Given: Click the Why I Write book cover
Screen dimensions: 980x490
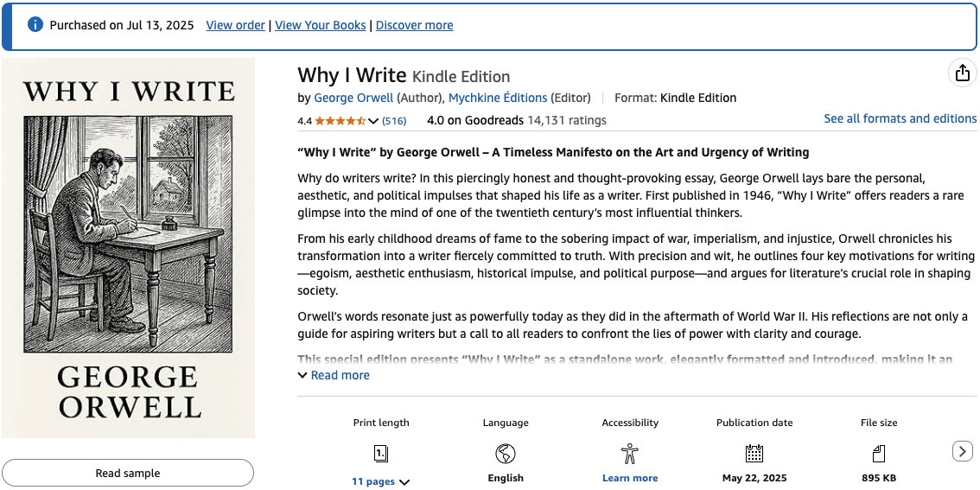Looking at the screenshot, I should pyautogui.click(x=129, y=247).
